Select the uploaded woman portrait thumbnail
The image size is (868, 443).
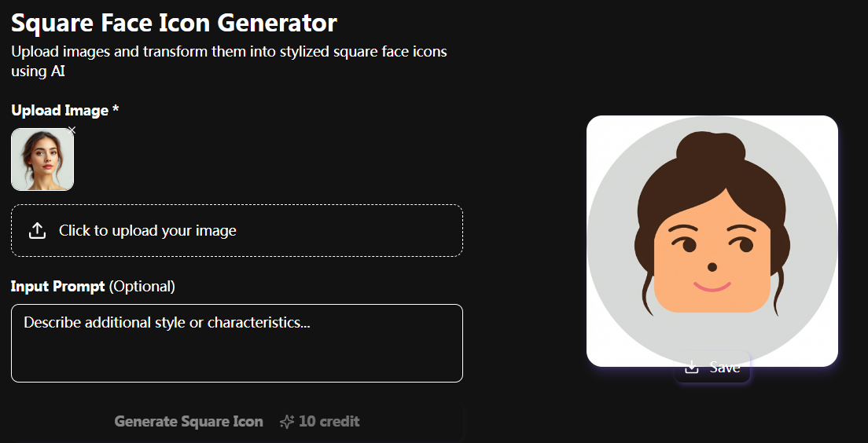(x=42, y=160)
